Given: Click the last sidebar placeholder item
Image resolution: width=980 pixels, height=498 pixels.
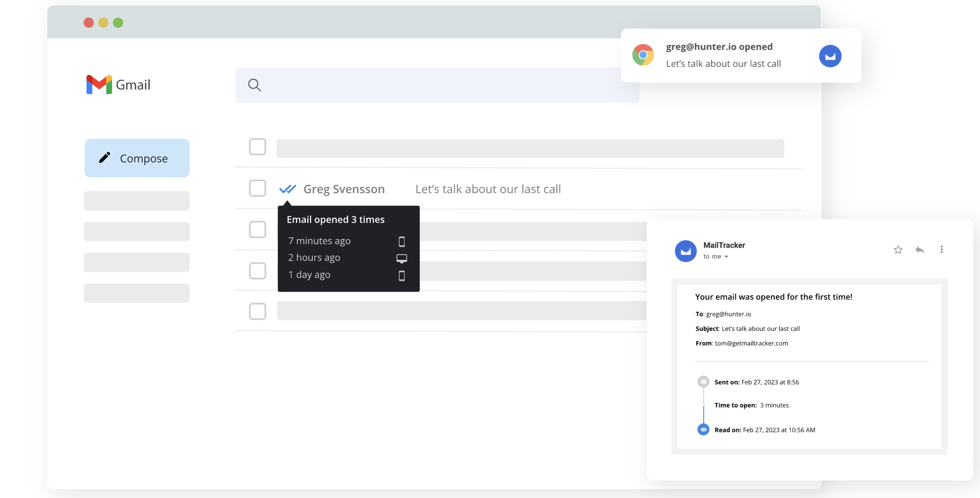Looking at the screenshot, I should point(137,293).
